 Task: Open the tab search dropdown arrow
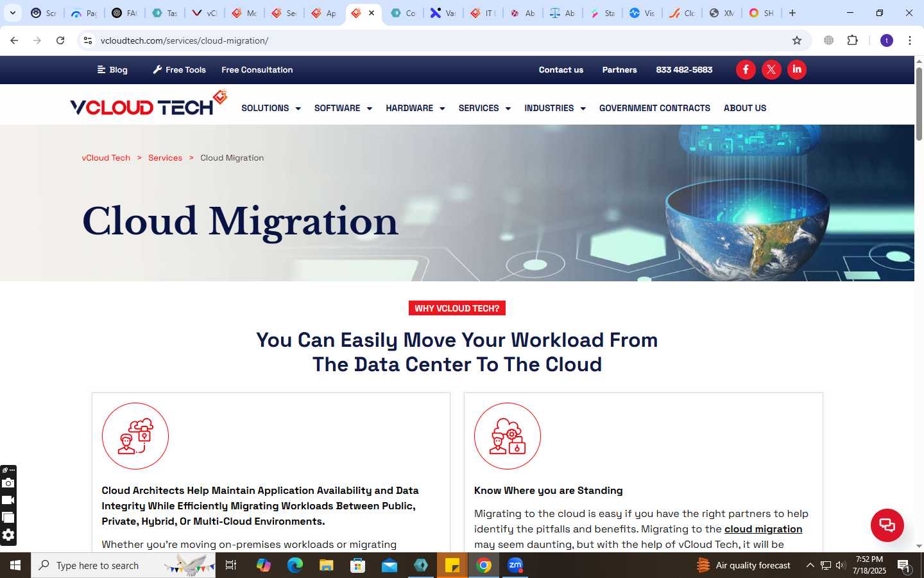12,13
